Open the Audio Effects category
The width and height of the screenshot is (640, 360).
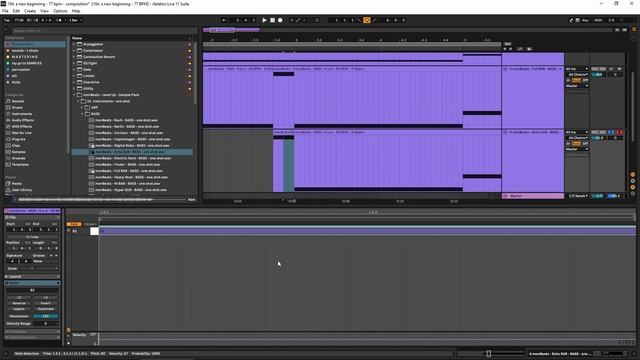click(x=23, y=120)
